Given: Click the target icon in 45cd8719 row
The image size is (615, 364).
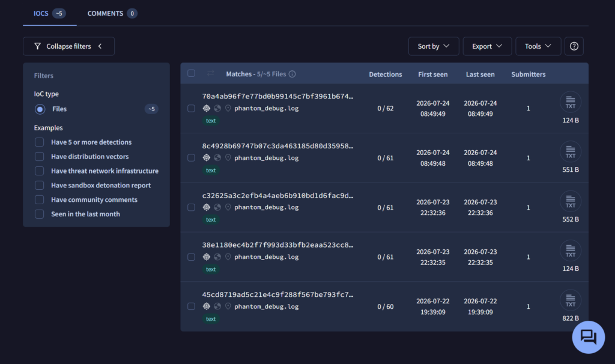Looking at the screenshot, I should [x=207, y=306].
